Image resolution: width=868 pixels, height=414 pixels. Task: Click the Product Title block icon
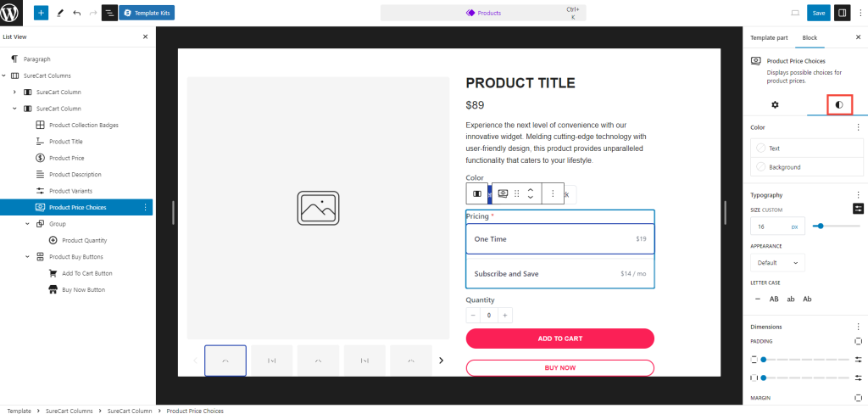(40, 142)
